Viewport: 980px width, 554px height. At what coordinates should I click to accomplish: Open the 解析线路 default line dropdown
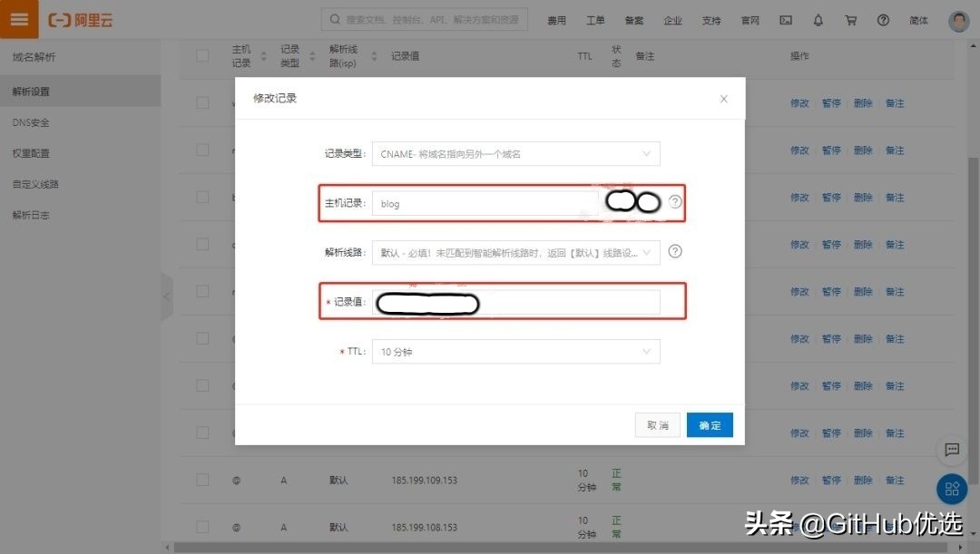click(515, 252)
